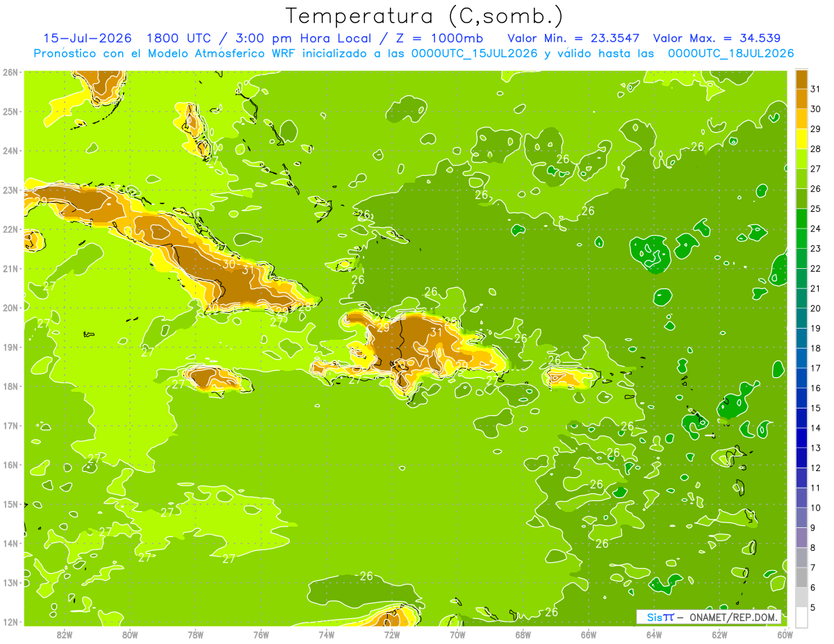Pick the blue legend swatch between 15 and 16
Viewport: 834px width, 644px height.
point(801,397)
